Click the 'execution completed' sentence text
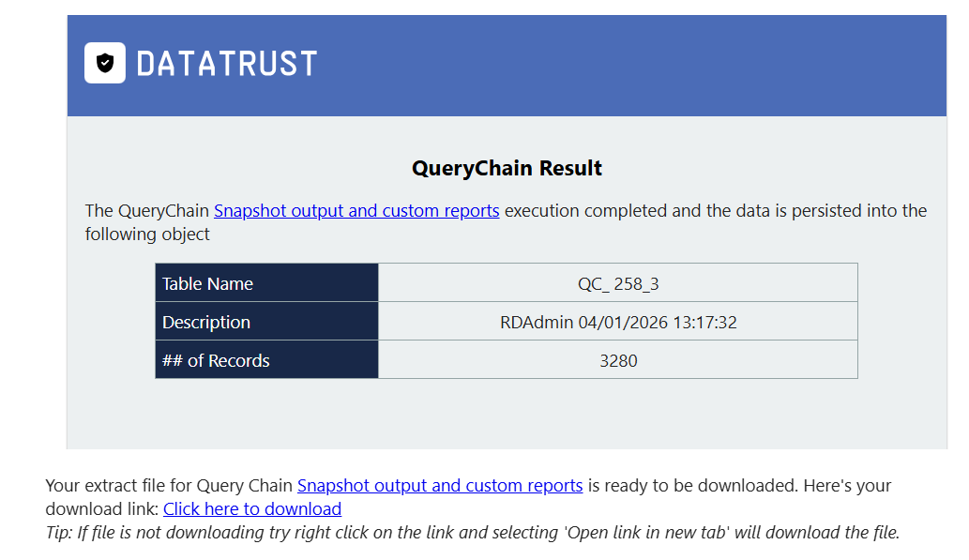Screen dimensions: 969x560 pos(716,211)
